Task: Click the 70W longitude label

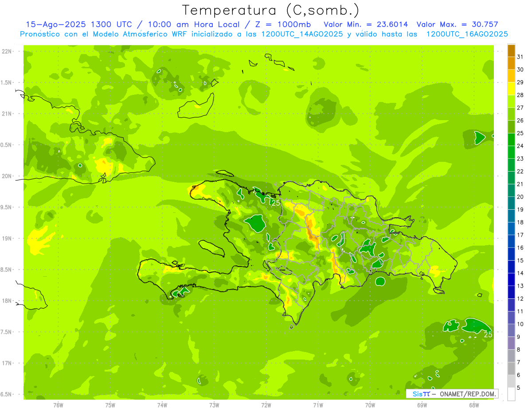Action: [x=370, y=405]
